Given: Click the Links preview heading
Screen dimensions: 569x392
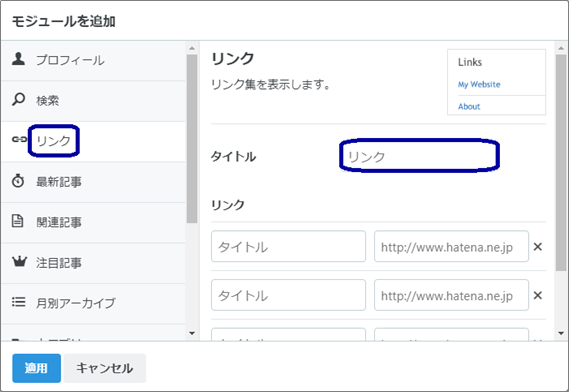Looking at the screenshot, I should (470, 62).
